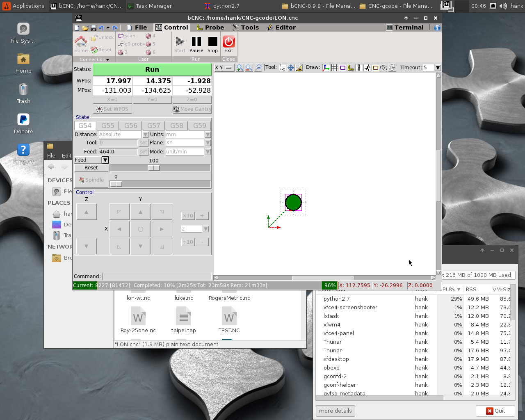This screenshot has height=420, width=525.
Task: Open the File System desktop icon
Action: pos(23,33)
